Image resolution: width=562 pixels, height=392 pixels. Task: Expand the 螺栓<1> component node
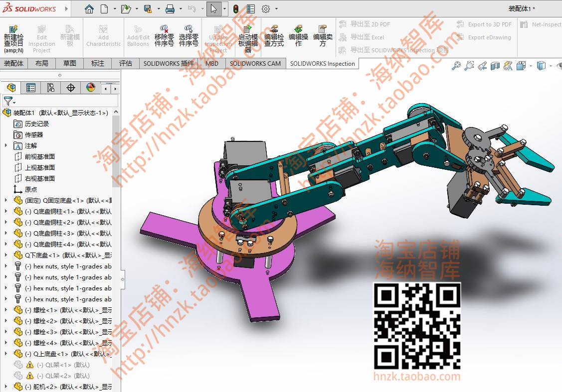[x=6, y=310]
